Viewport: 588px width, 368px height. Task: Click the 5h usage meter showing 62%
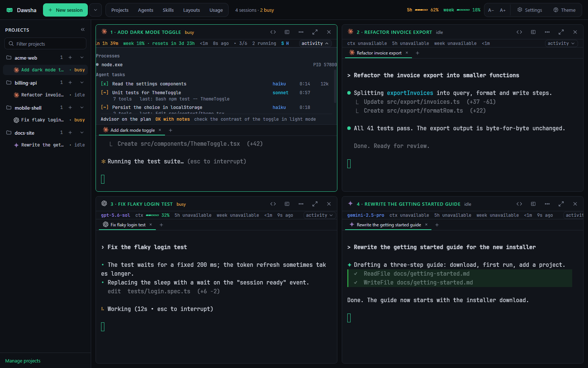423,10
